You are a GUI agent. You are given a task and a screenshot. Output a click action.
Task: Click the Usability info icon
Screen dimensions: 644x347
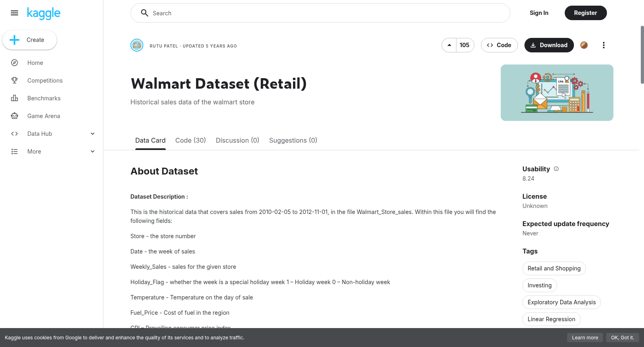pos(556,169)
